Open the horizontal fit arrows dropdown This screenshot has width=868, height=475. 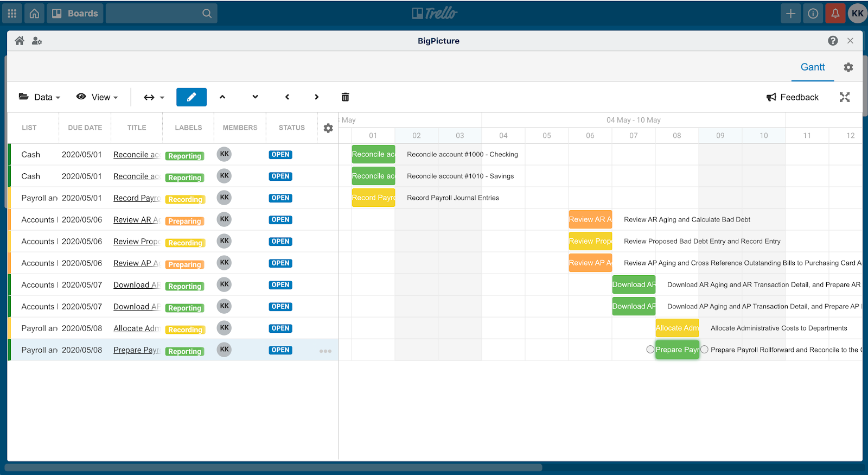[x=154, y=97]
